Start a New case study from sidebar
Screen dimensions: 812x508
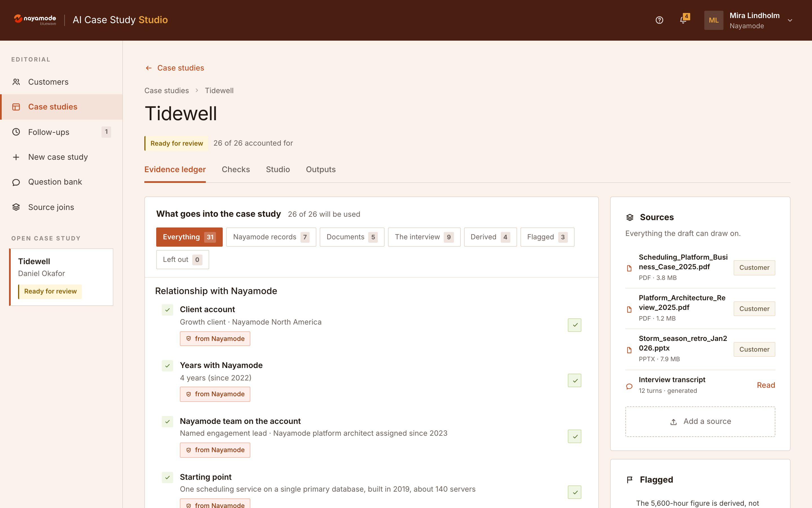(61, 157)
